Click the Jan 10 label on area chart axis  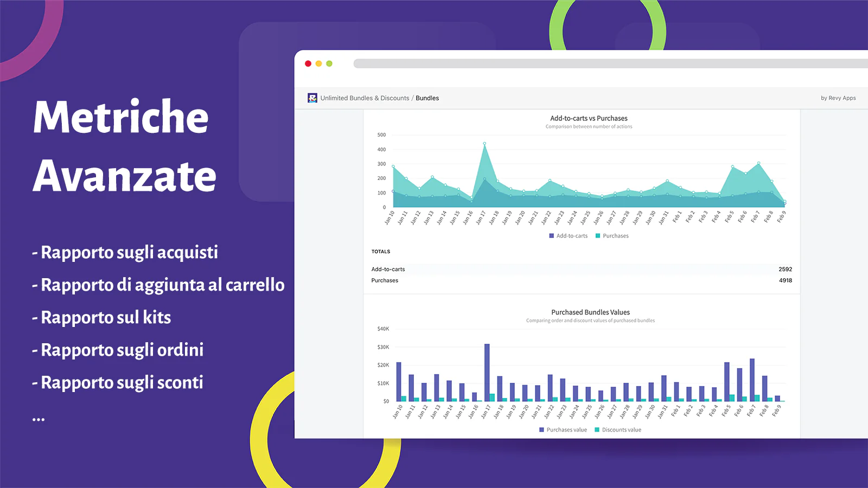[390, 217]
